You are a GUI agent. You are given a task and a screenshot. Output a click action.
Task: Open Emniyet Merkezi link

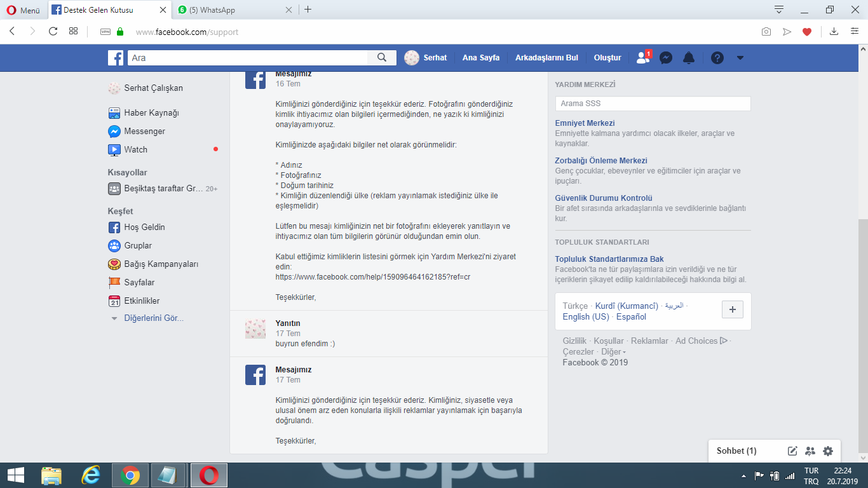point(585,123)
